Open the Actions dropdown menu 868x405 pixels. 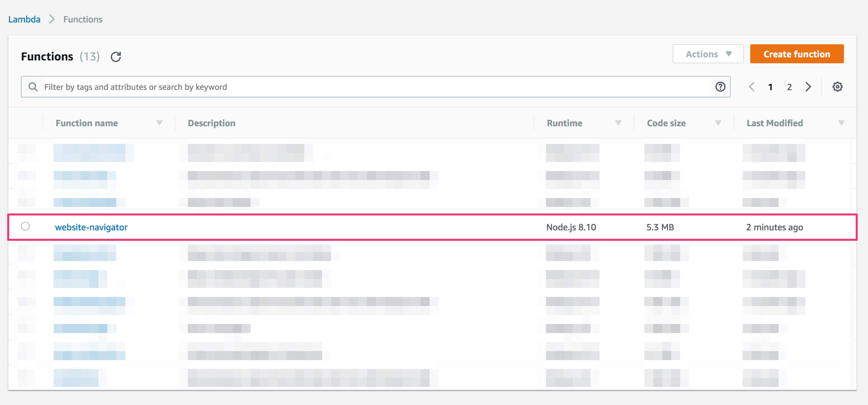[x=708, y=54]
